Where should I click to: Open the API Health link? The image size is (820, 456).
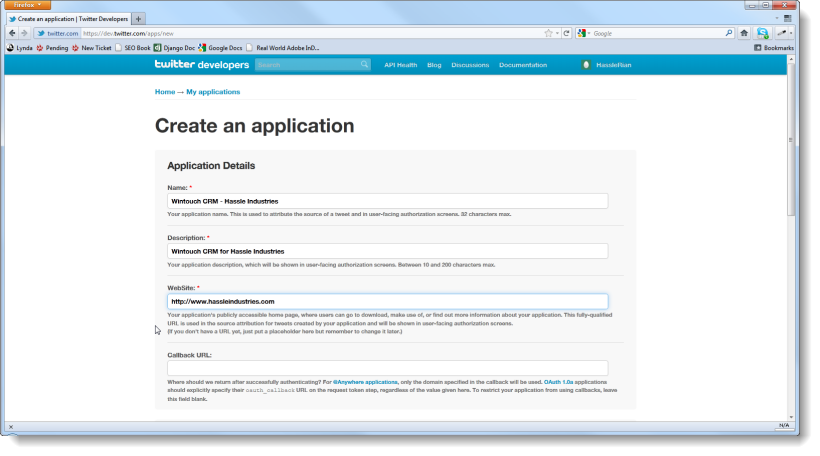[401, 65]
